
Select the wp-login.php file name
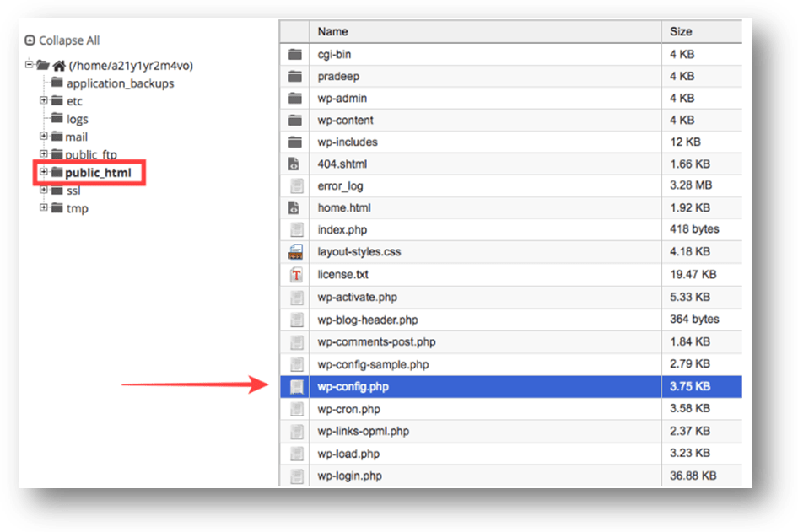(x=349, y=476)
